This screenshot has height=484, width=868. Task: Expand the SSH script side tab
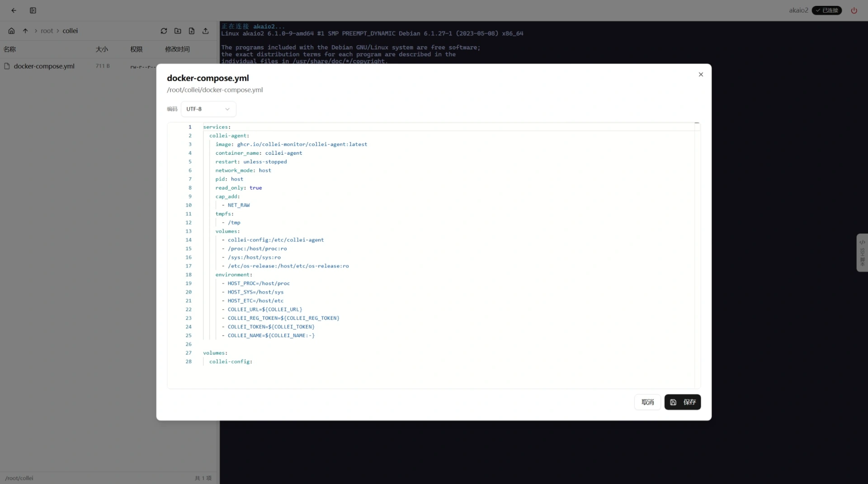[x=862, y=252]
